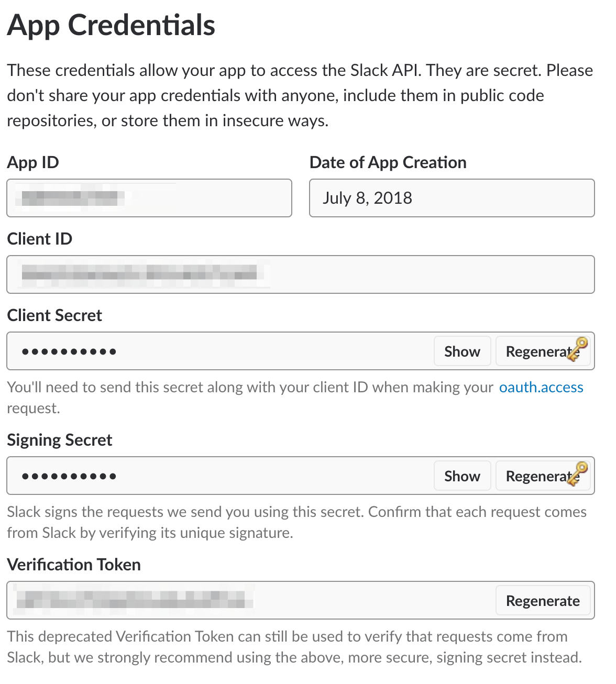
Task: Open the oauth.access link
Action: [x=541, y=387]
